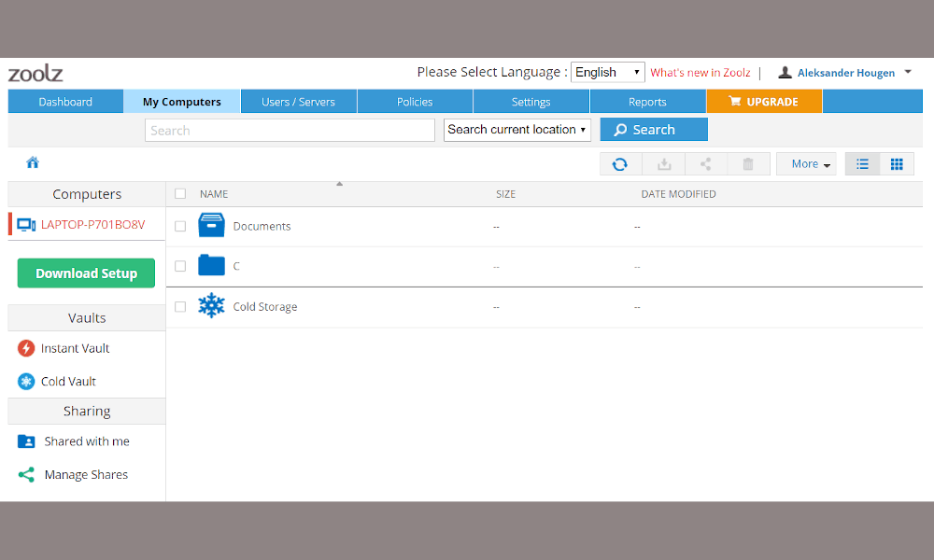Open the Search current location dropdown
Viewport: 934px width, 560px height.
coord(517,130)
